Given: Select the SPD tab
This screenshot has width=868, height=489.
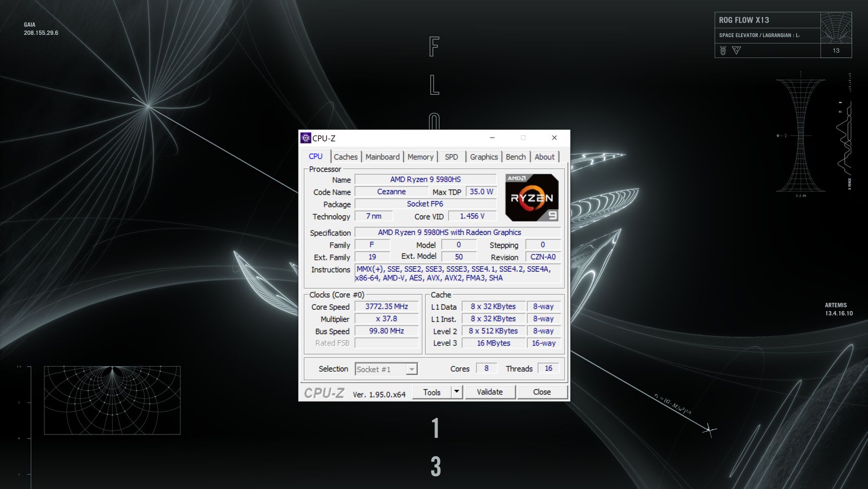Looking at the screenshot, I should click(x=451, y=157).
